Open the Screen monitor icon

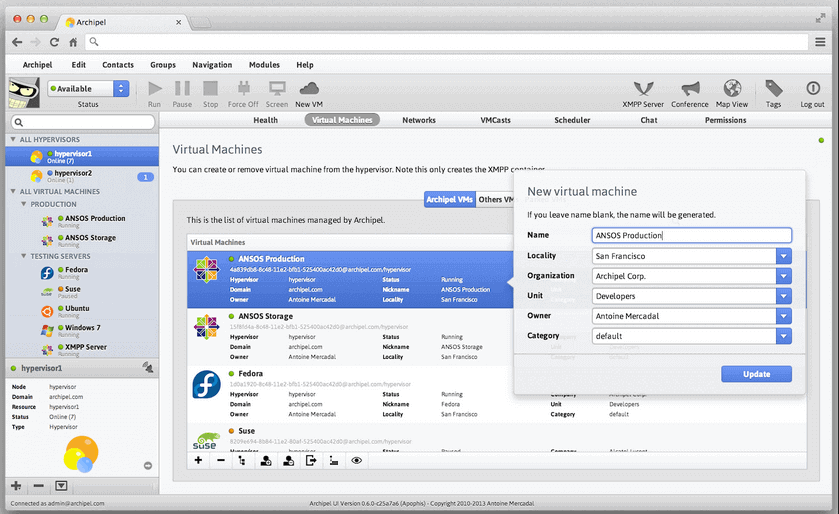tap(277, 89)
